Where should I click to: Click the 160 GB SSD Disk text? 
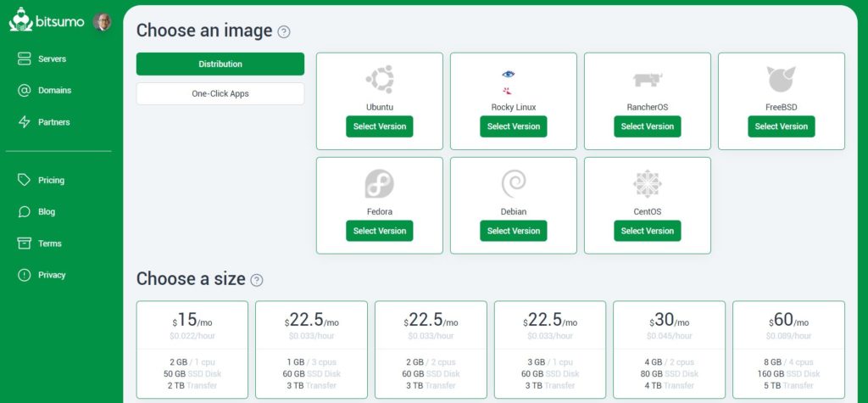[789, 373]
